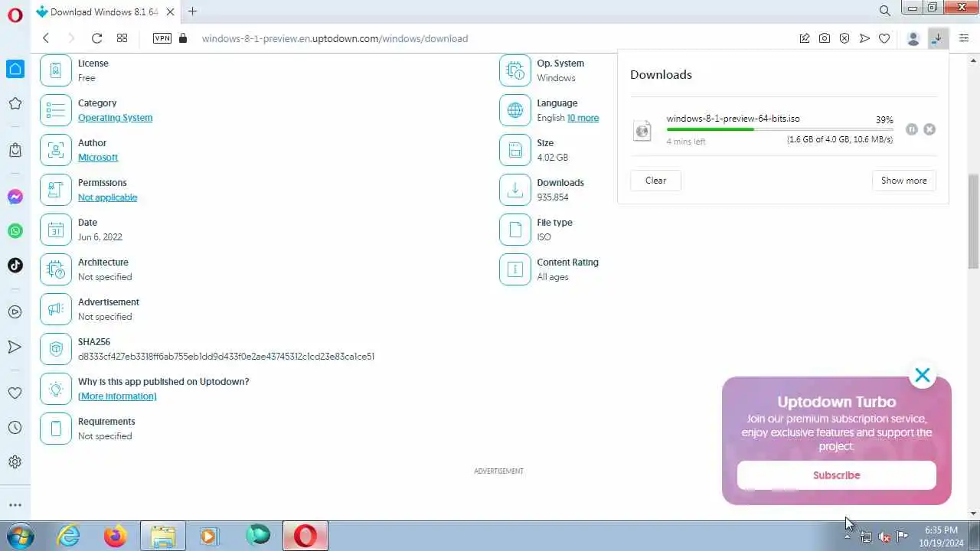Open WhatsApp in sidebar
This screenshot has width=980, height=551.
(15, 231)
